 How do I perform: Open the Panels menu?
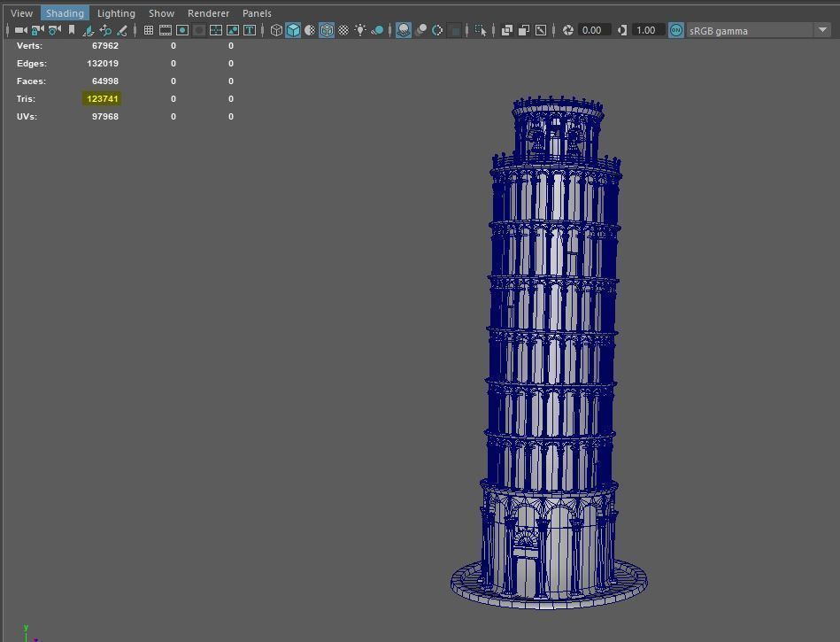tap(257, 13)
